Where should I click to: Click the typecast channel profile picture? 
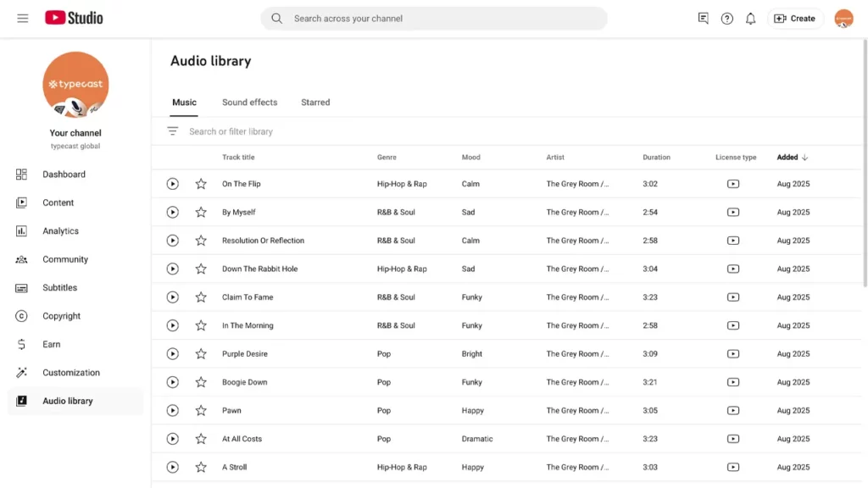[75, 85]
